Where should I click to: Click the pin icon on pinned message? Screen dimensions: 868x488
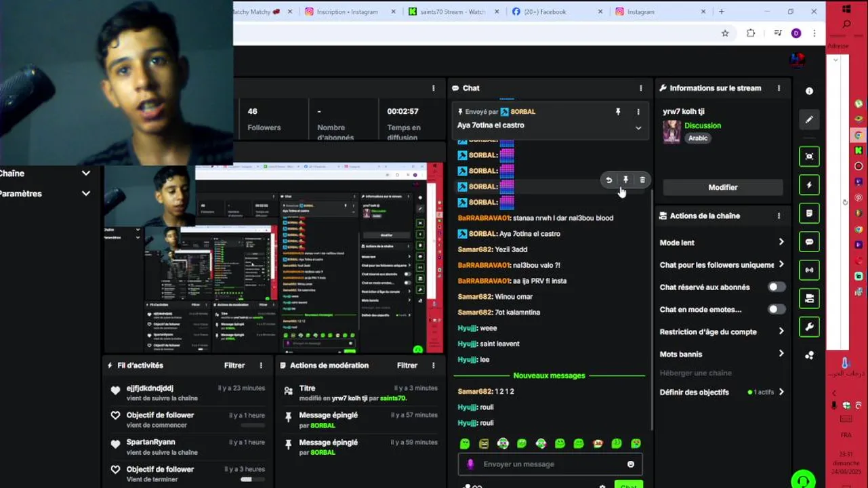tap(618, 112)
